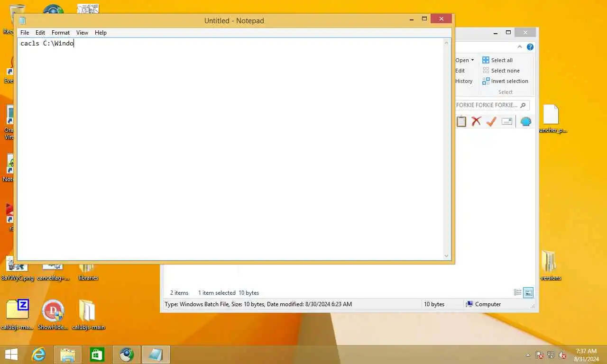Click "1 item selected 10 bytes" status text
Image resolution: width=607 pixels, height=364 pixels.
[229, 293]
